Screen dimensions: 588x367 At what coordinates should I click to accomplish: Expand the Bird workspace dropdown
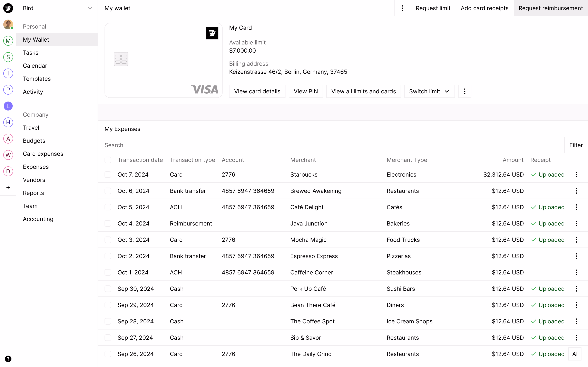tap(90, 8)
